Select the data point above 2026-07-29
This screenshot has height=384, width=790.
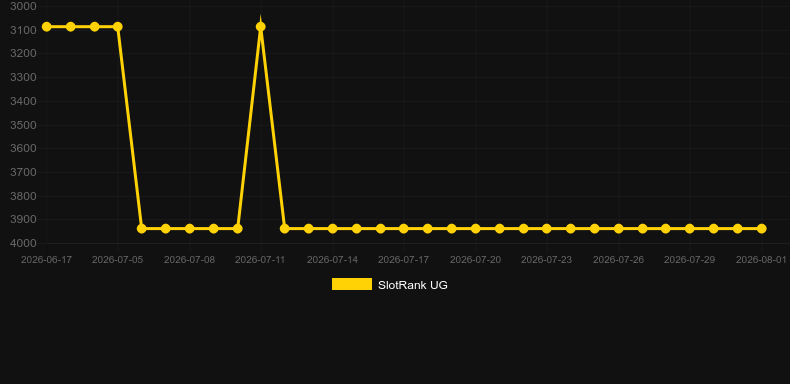pos(690,229)
